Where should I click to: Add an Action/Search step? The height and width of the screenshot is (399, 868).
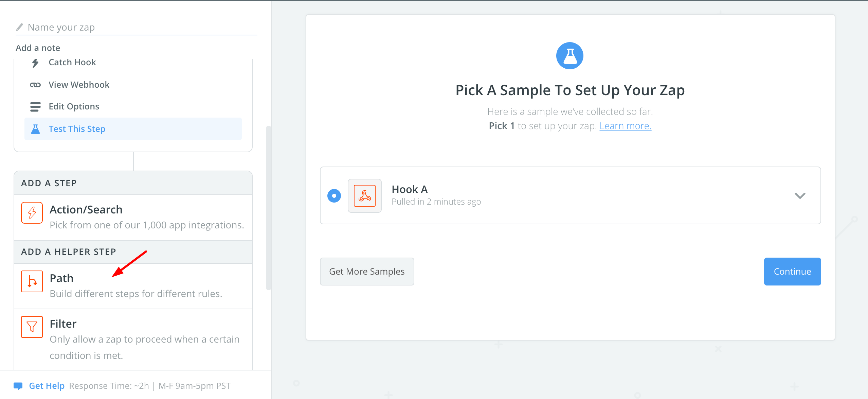pos(133,218)
